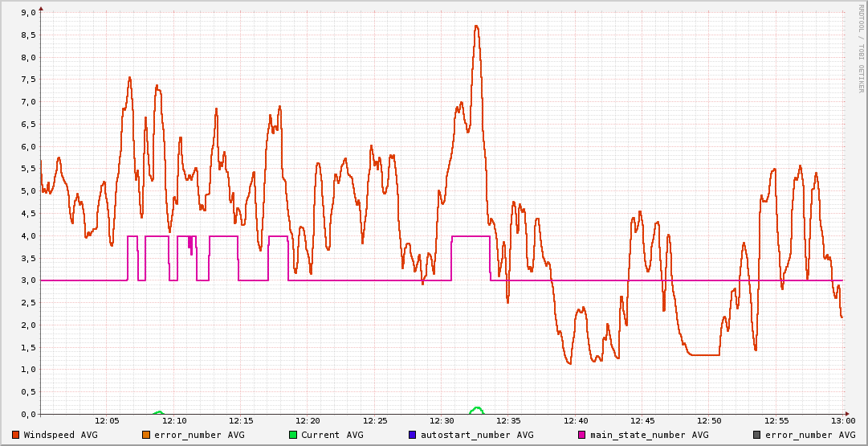Click the 12:30 time axis label
This screenshot has height=446, width=868.
tap(442, 421)
